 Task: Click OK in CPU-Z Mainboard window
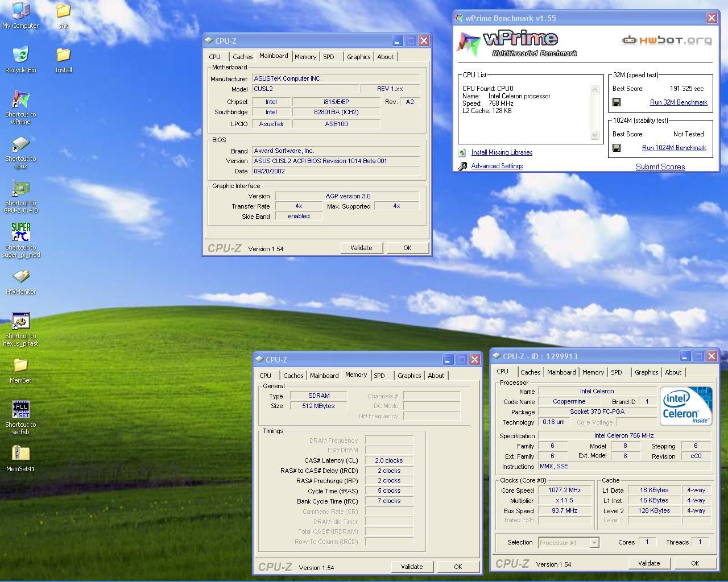tap(407, 248)
